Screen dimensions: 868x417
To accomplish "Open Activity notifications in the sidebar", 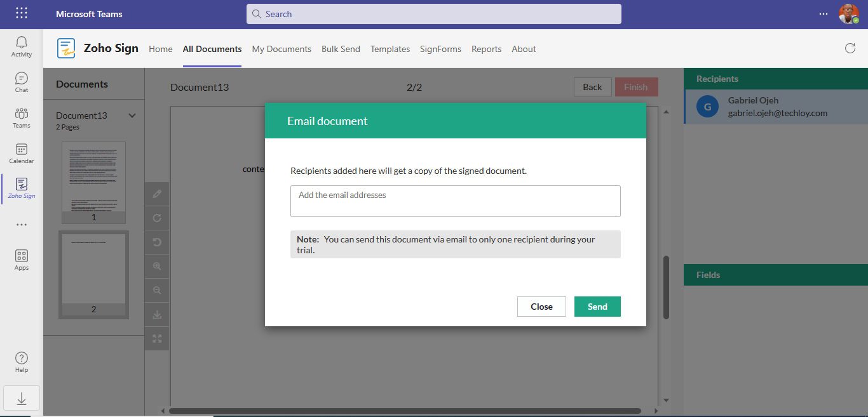I will 22,47.
